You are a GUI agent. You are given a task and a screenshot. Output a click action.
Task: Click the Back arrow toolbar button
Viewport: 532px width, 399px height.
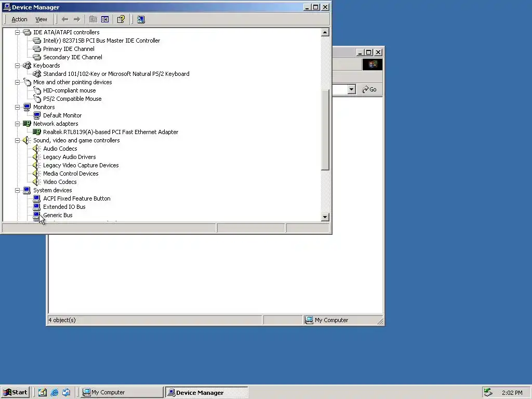(65, 19)
